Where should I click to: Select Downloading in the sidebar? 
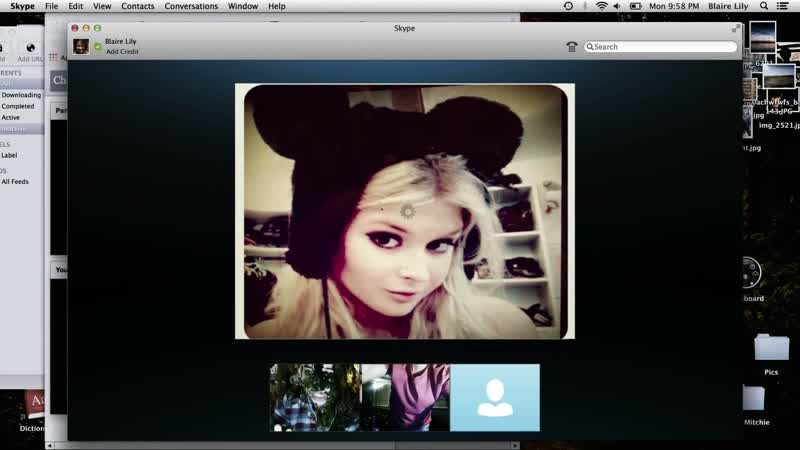point(21,95)
